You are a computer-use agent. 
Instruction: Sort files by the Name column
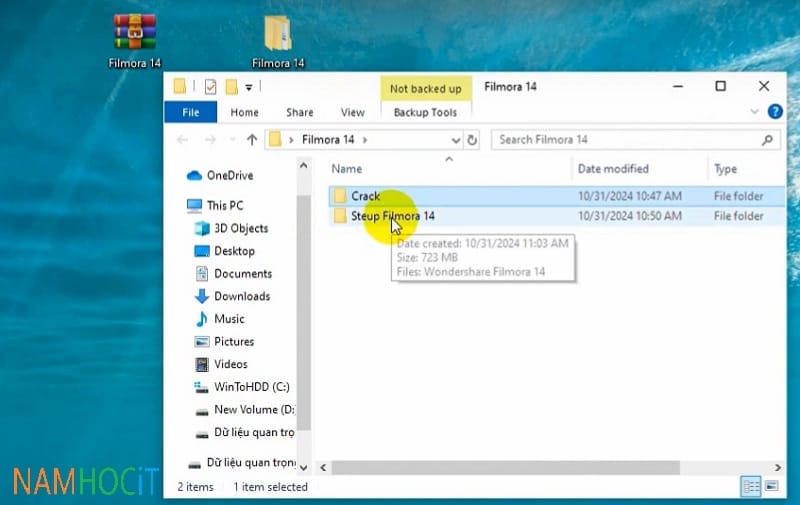pyautogui.click(x=346, y=169)
